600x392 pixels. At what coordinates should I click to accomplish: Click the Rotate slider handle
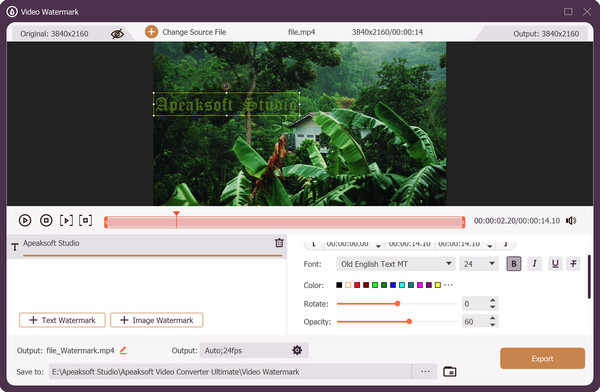[398, 304]
